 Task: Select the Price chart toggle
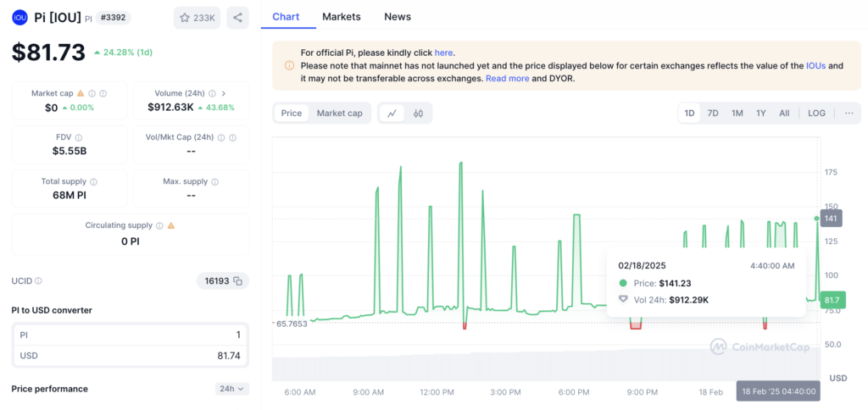(x=292, y=114)
